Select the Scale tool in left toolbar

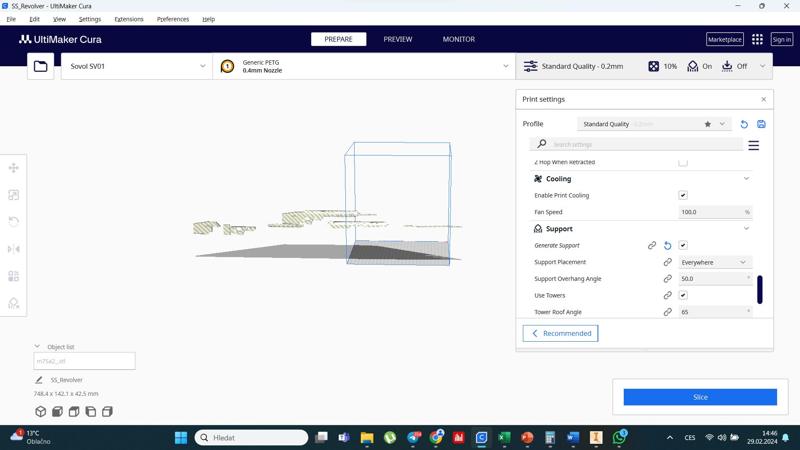14,195
